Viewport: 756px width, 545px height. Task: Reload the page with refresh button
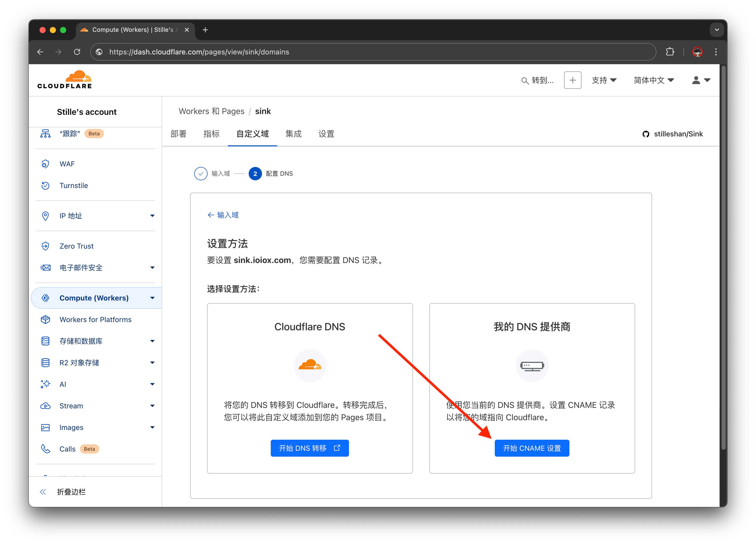[77, 52]
